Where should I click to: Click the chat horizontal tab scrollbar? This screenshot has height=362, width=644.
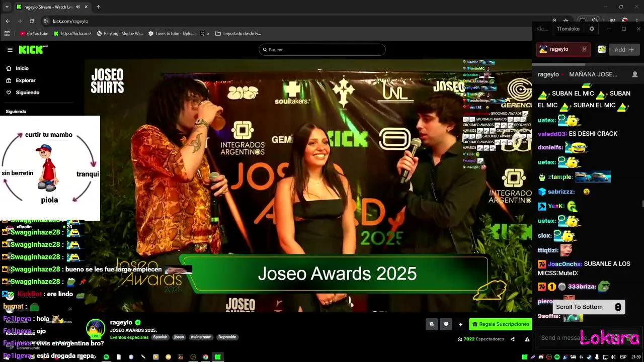pos(558,64)
